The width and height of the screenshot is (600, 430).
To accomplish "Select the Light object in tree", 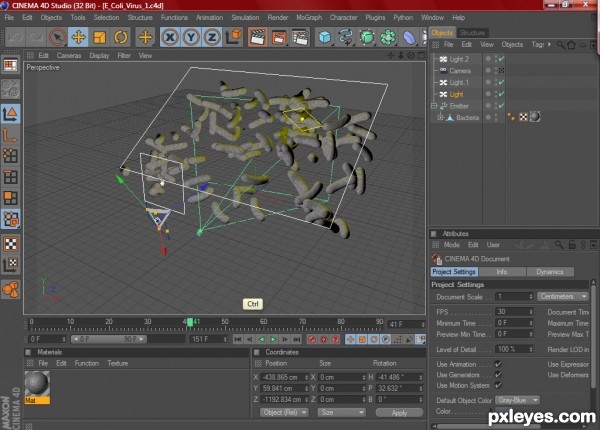I will pyautogui.click(x=456, y=94).
